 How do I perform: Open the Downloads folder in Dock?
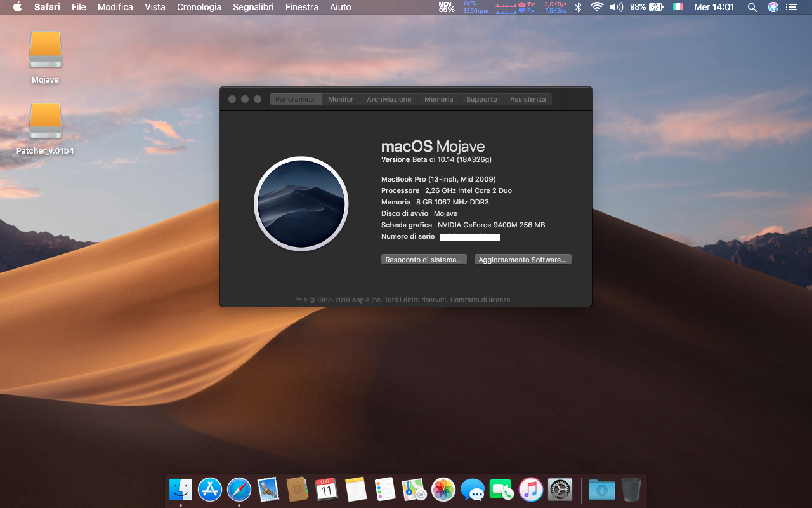(x=601, y=490)
